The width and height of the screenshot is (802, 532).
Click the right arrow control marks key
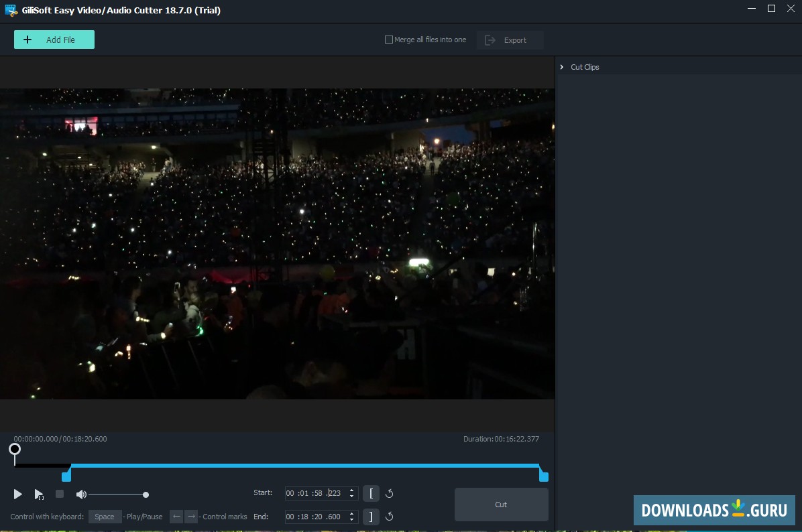(190, 517)
